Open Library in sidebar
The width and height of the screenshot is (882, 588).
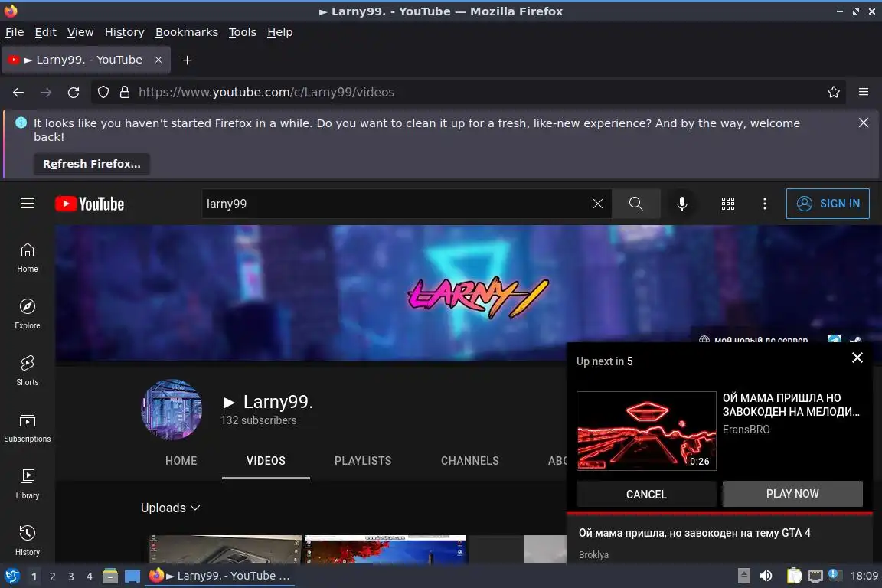[27, 485]
